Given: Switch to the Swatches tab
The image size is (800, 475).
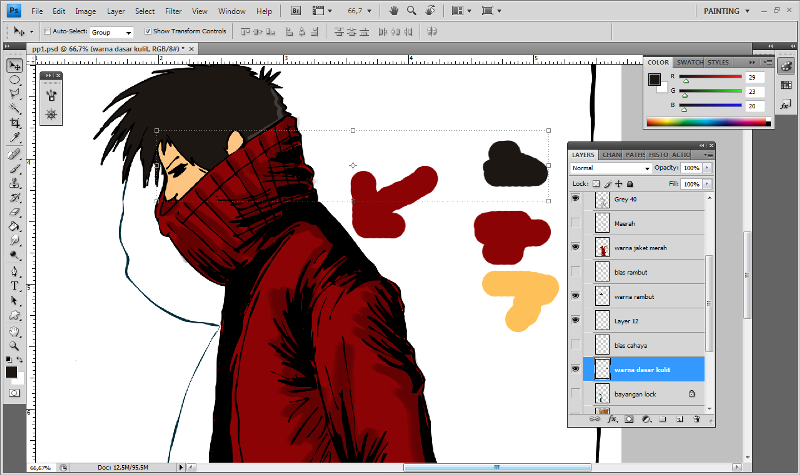Looking at the screenshot, I should click(x=689, y=62).
